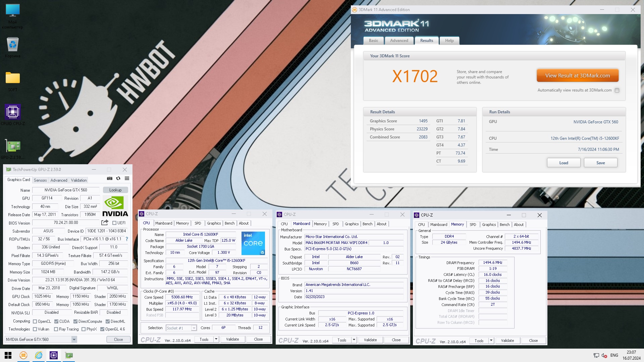
Task: Open the taskbar clock and date
Action: [631, 355]
